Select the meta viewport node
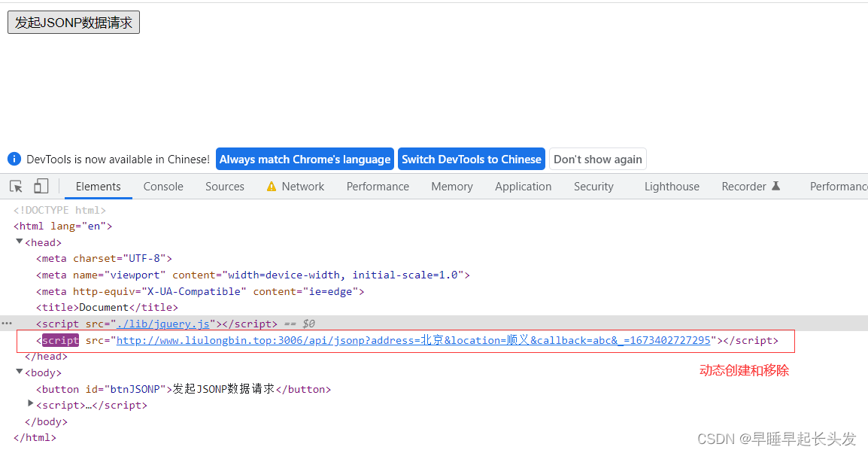Image resolution: width=868 pixels, height=453 pixels. click(253, 275)
